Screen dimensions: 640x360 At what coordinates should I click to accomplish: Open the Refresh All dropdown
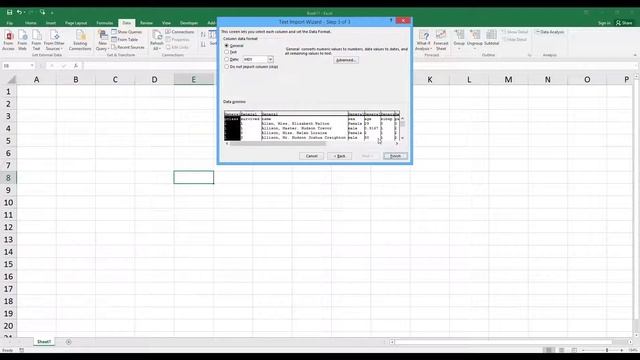157,40
